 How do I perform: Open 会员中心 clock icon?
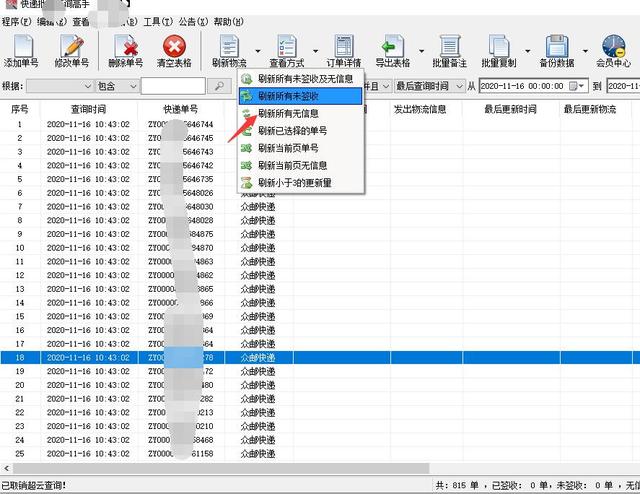click(613, 51)
